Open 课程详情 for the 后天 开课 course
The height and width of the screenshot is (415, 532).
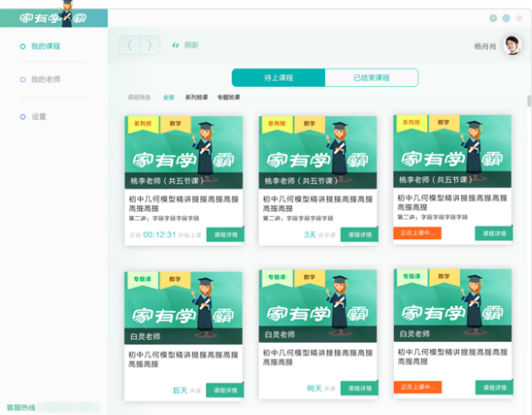225,390
